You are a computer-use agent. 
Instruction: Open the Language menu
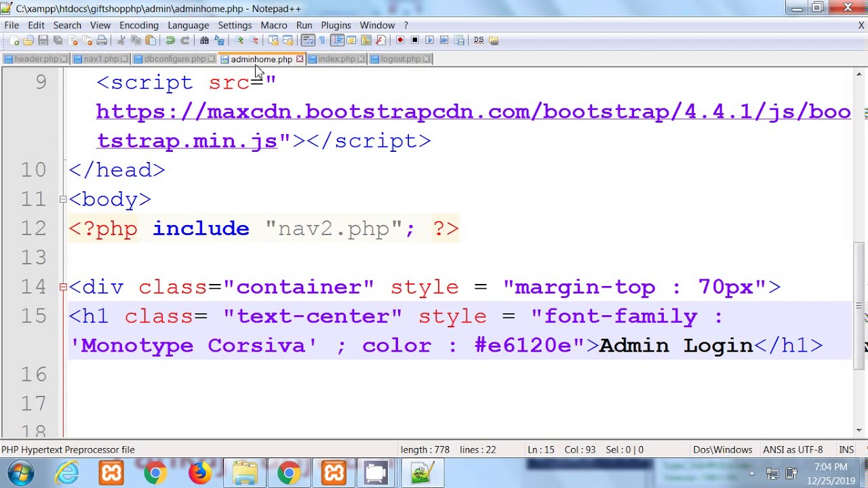tap(189, 25)
